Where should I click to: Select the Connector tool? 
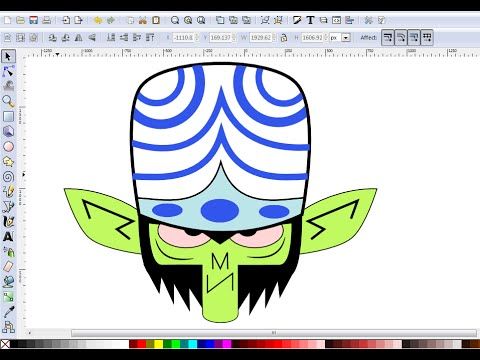click(x=8, y=327)
